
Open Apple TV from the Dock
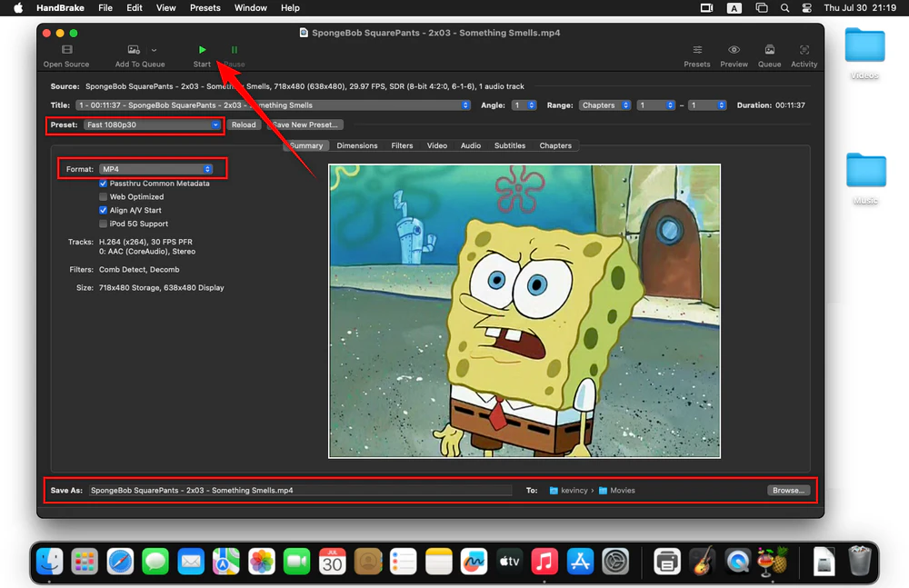click(510, 562)
